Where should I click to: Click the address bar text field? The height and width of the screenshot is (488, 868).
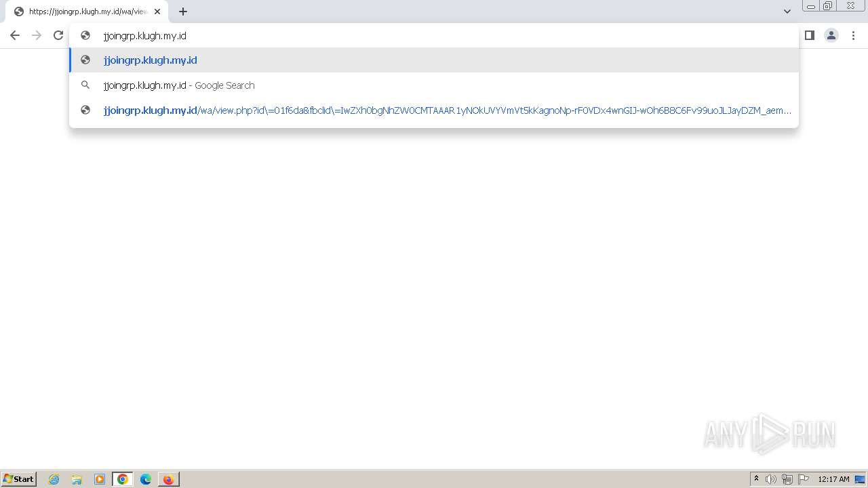pos(434,35)
